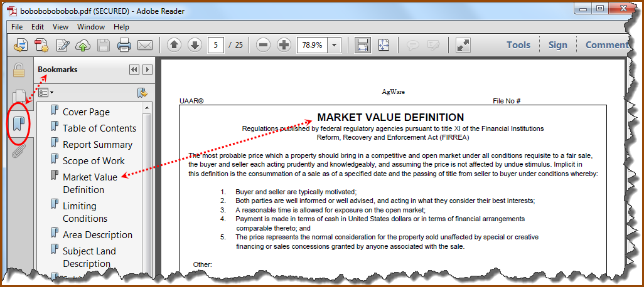644x287 pixels.
Task: Toggle fit one full page view
Action: click(x=384, y=45)
